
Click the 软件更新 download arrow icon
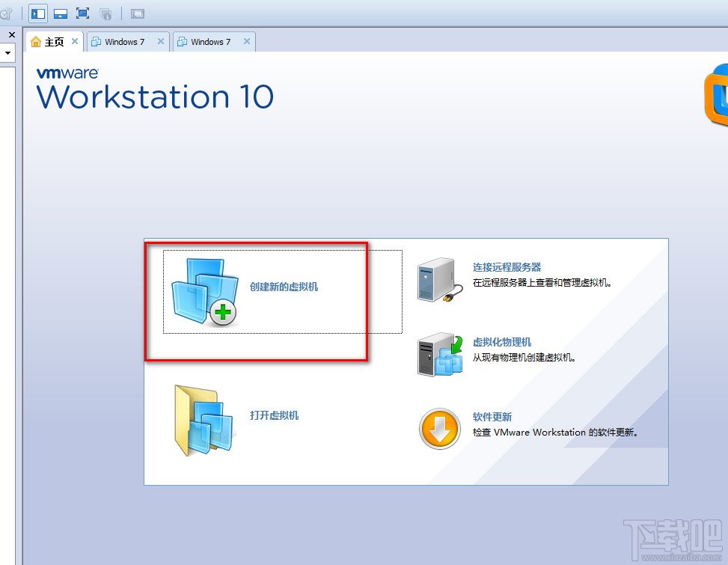pyautogui.click(x=440, y=429)
